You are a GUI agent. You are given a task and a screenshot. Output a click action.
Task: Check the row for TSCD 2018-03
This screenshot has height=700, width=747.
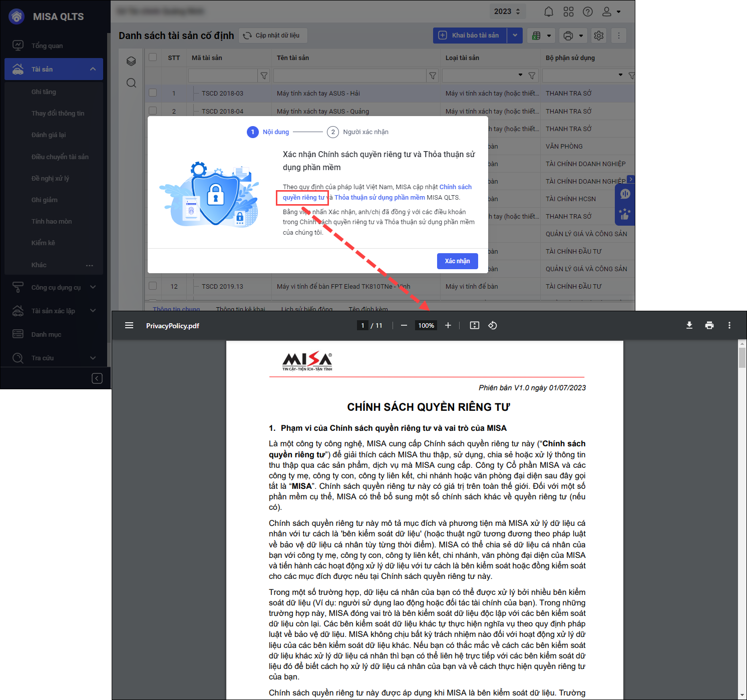[x=153, y=93]
